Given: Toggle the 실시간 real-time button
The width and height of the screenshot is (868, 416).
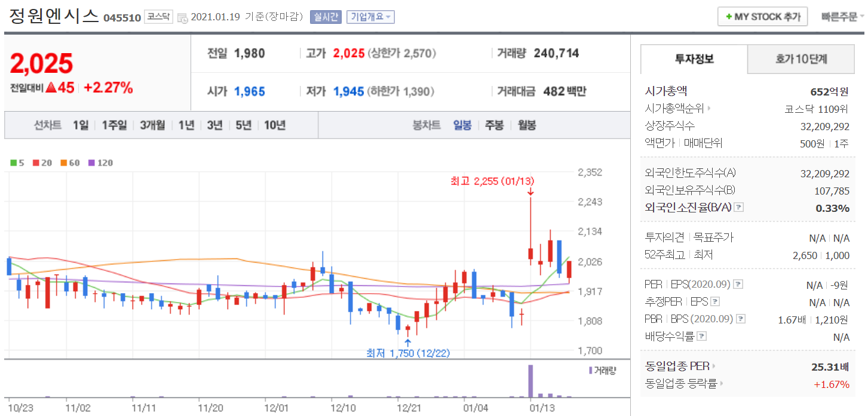Looking at the screenshot, I should click(326, 17).
